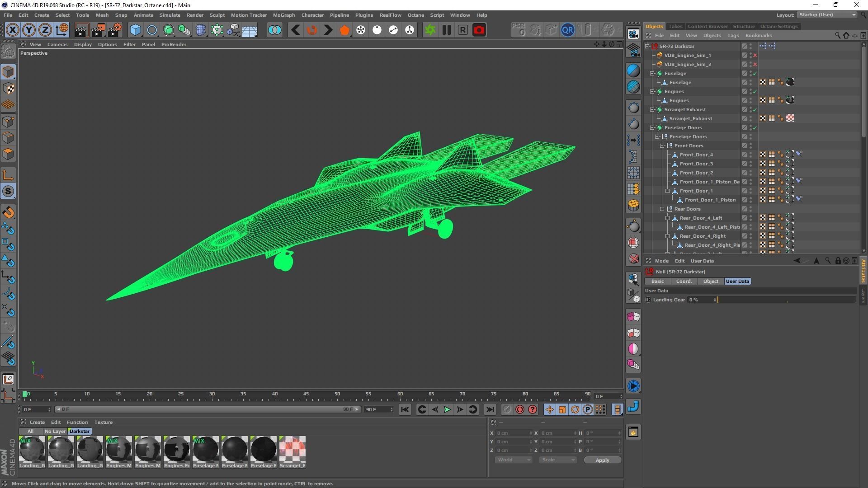Open the MoGraph menu
868x488 pixels.
click(x=283, y=15)
